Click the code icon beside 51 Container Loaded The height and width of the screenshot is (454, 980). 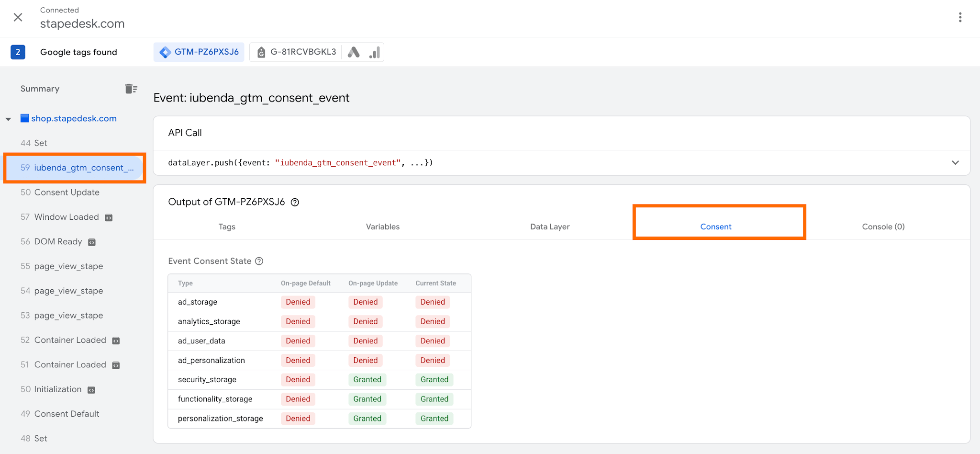click(x=116, y=365)
